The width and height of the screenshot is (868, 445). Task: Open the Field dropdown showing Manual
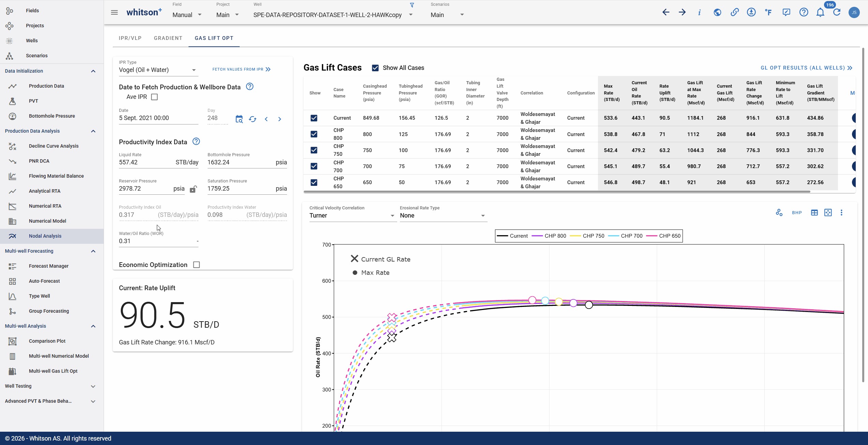(x=187, y=15)
